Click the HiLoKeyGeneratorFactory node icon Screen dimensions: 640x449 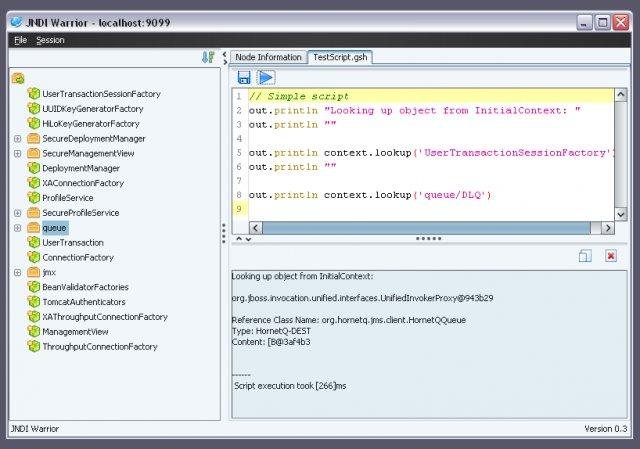coord(33,123)
